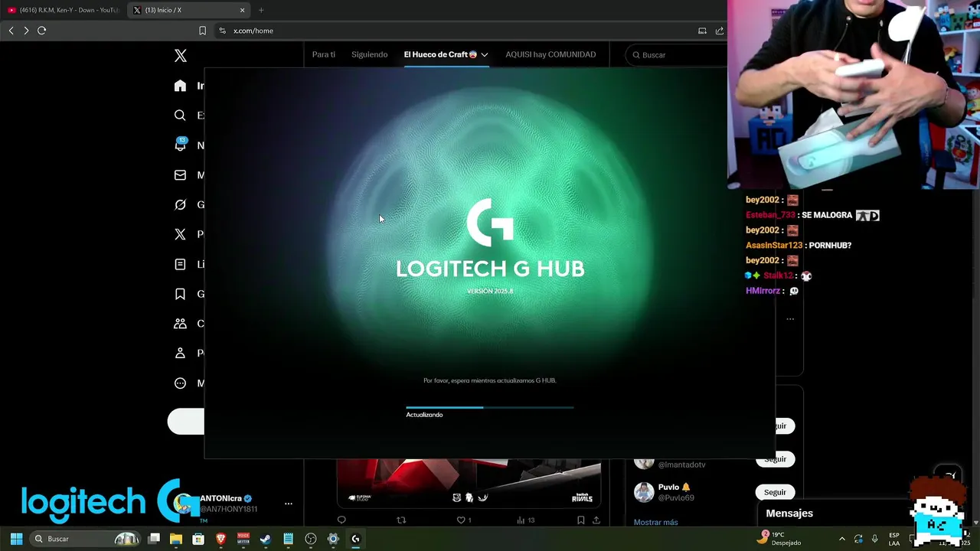Open the Lists icon in X sidebar

click(x=180, y=264)
